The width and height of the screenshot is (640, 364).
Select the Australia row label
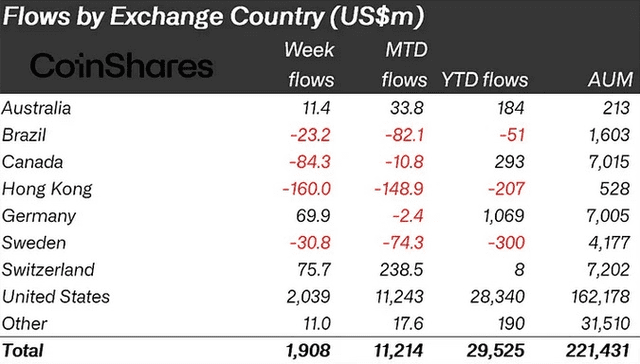(x=36, y=108)
